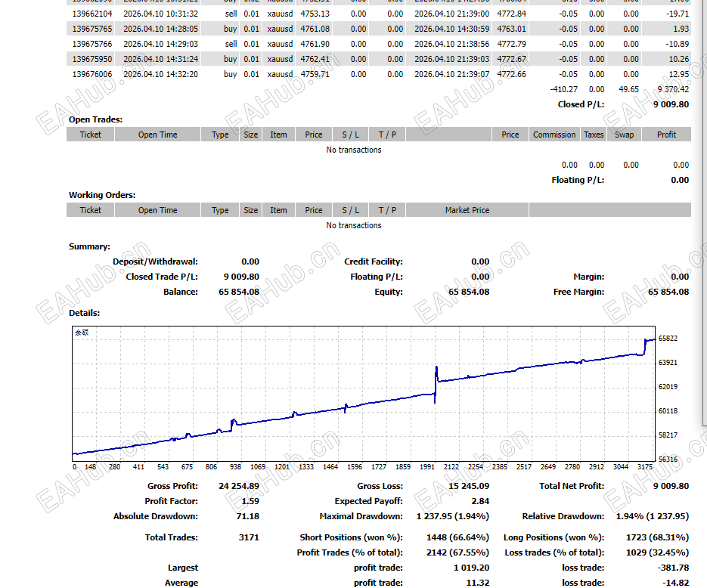Click the Total Net Profit label
The height and width of the screenshot is (588, 707).
coord(572,486)
